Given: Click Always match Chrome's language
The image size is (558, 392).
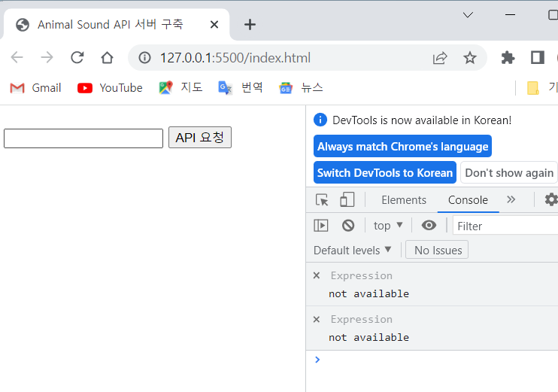Looking at the screenshot, I should point(402,146).
